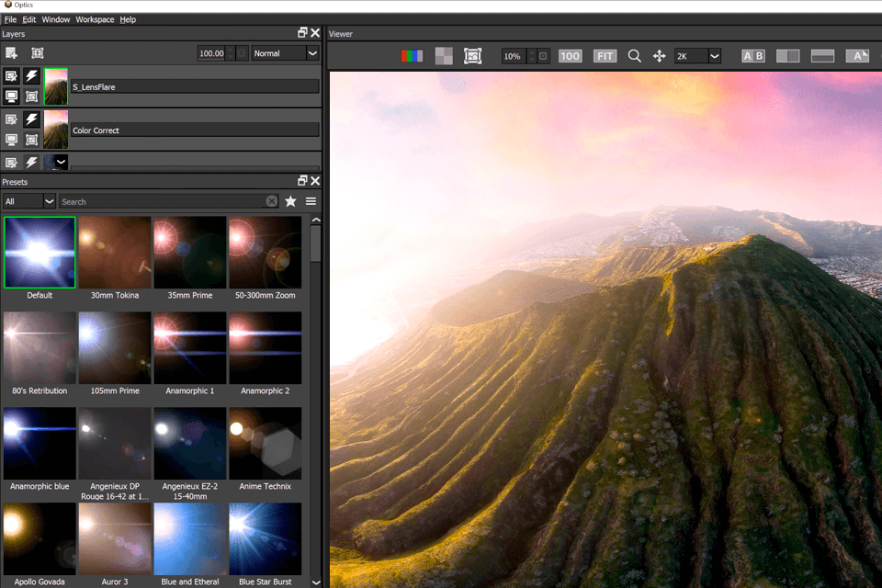Image resolution: width=882 pixels, height=588 pixels.
Task: Click the edit icon on the third layer
Action: coord(11,163)
